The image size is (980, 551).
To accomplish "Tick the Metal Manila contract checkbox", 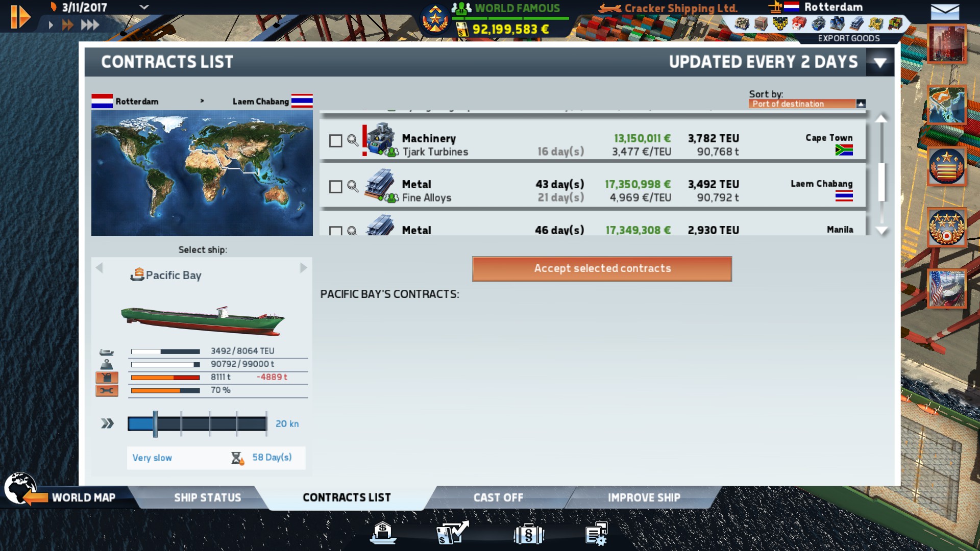I will pos(335,231).
